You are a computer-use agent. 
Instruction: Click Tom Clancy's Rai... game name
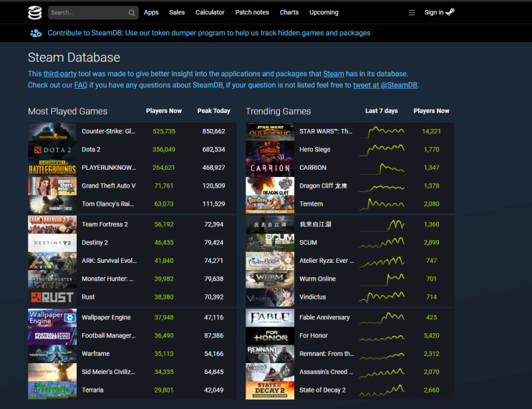pyautogui.click(x=108, y=204)
